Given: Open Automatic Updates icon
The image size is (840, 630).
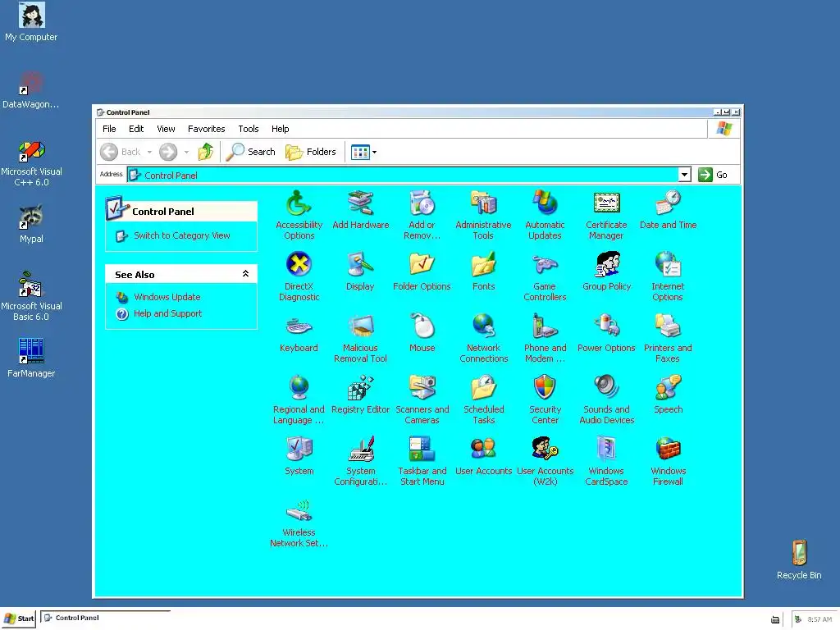Looking at the screenshot, I should [545, 214].
